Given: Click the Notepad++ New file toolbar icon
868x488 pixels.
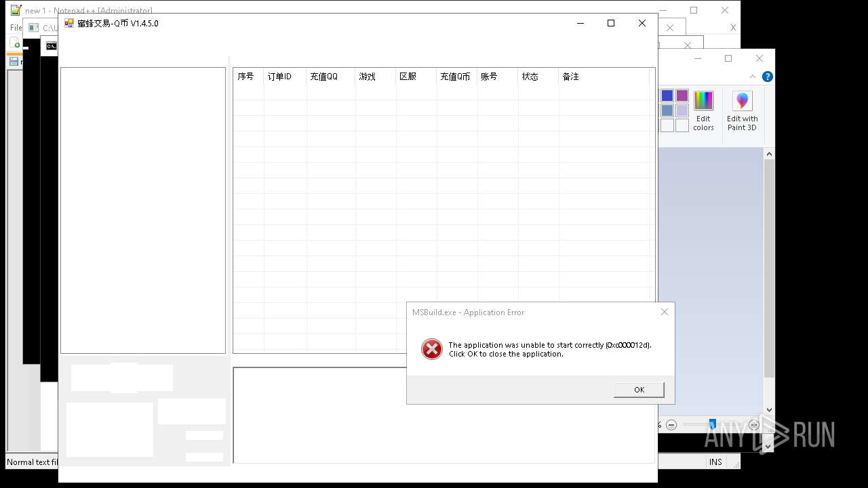Looking at the screenshot, I should pos(15,43).
